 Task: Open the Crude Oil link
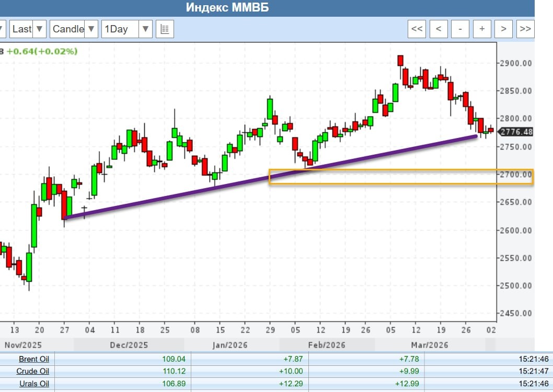[33, 371]
